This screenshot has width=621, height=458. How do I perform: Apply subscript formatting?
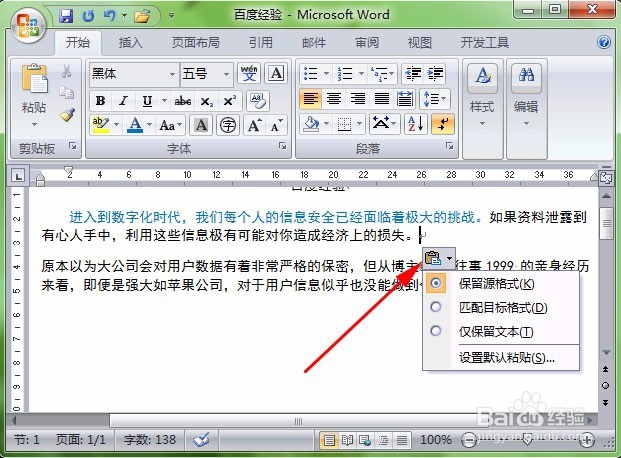206,101
